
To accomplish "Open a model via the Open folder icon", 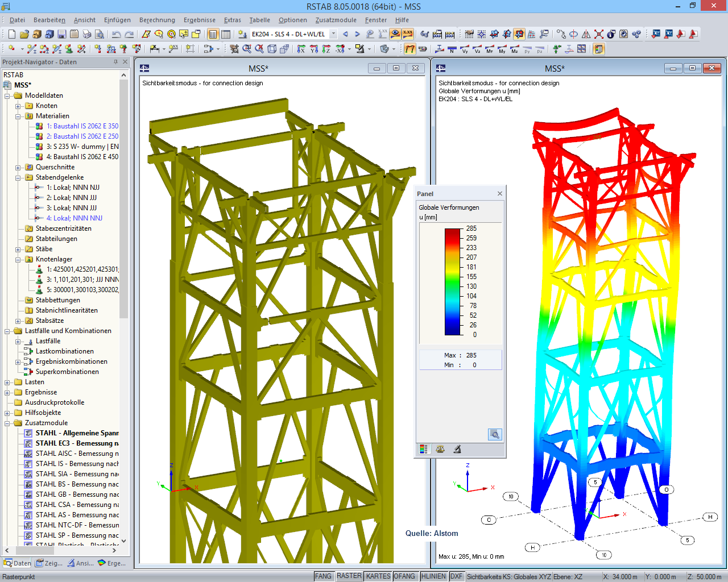I will 26,34.
